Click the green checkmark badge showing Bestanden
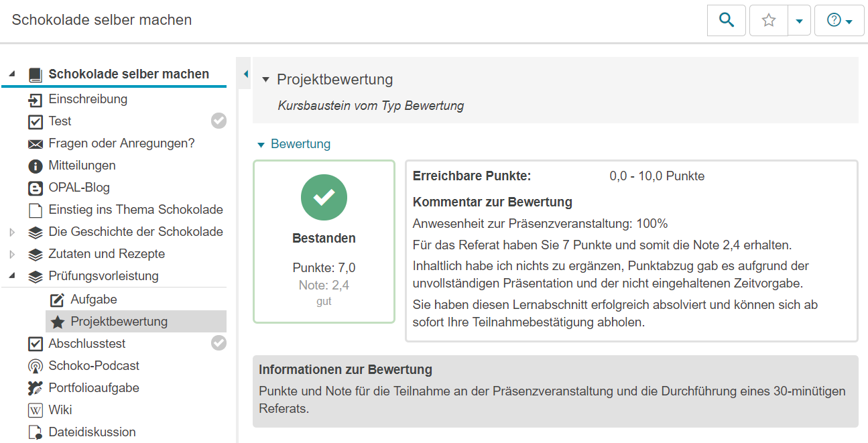Viewport: 868px width, 443px height. click(324, 197)
